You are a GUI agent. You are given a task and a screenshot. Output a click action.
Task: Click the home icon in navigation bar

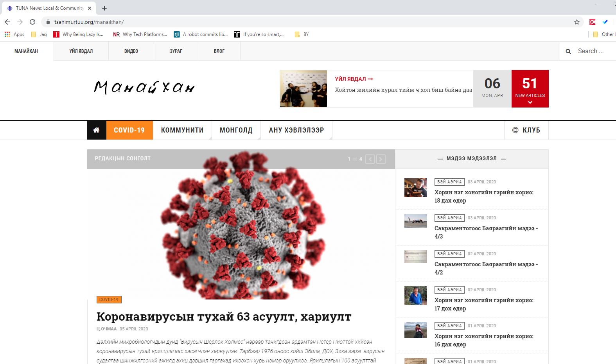[x=96, y=130]
